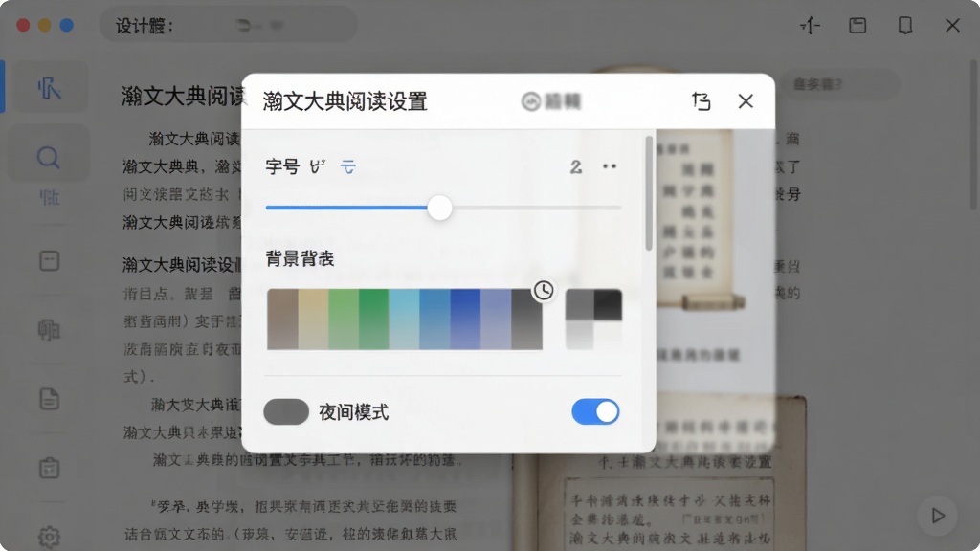The height and width of the screenshot is (551, 980).
Task: Choose the light green background swatch
Action: click(x=344, y=320)
